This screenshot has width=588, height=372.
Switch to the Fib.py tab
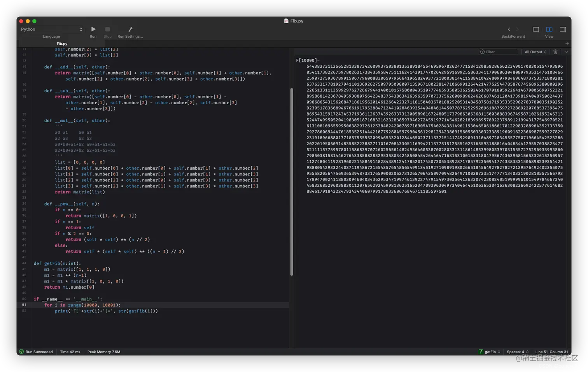62,44
